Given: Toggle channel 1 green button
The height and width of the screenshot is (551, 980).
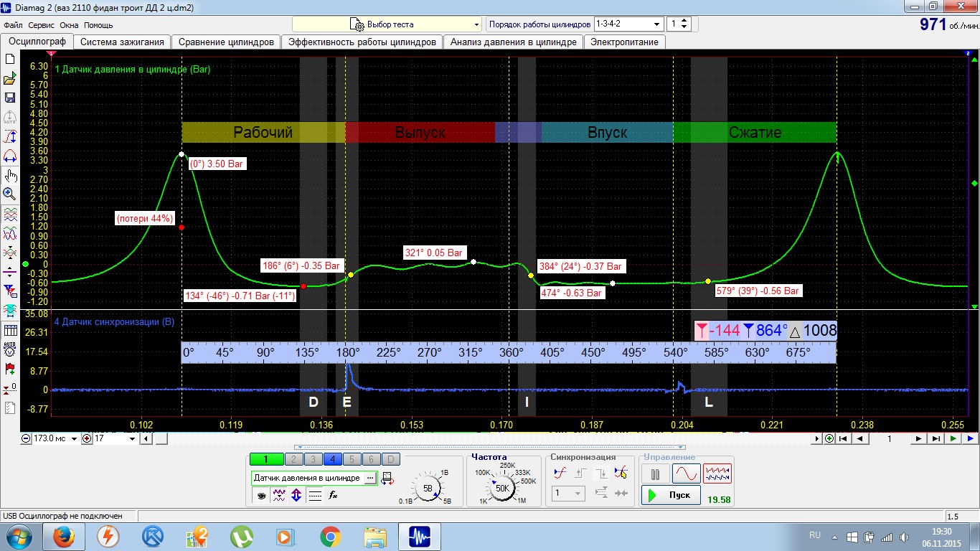Looking at the screenshot, I should [266, 460].
